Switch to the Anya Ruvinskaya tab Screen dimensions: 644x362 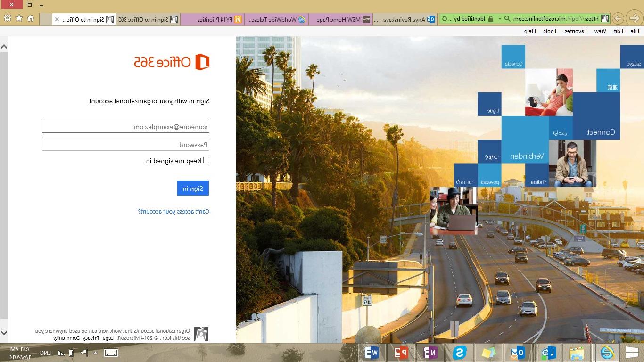[405, 19]
